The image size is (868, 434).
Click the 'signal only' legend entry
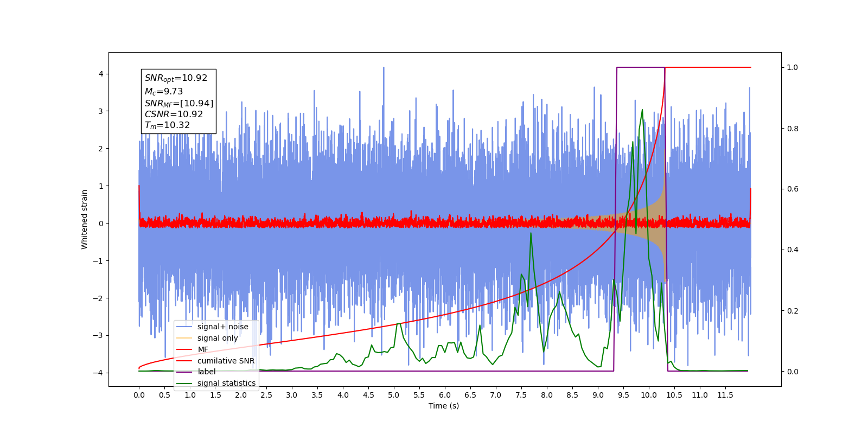tap(218, 338)
